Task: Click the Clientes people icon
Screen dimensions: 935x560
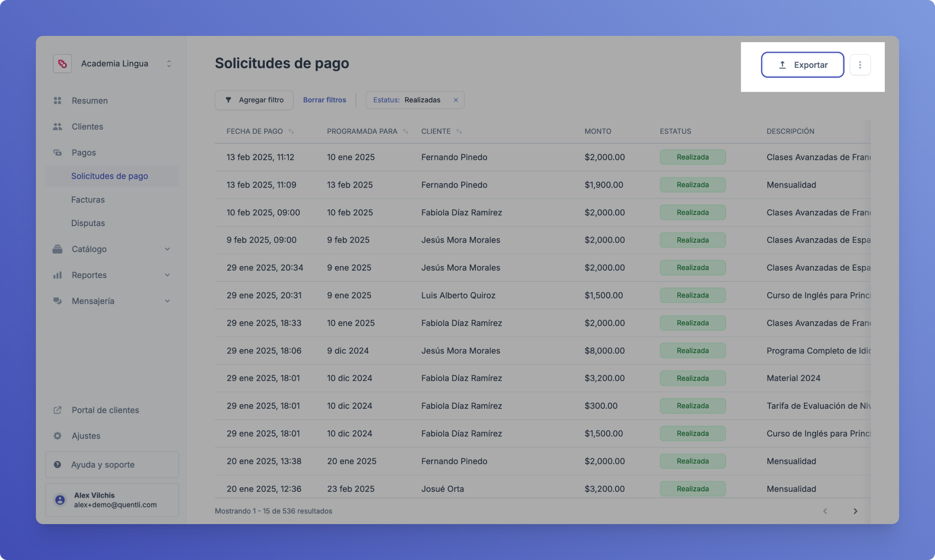Action: pyautogui.click(x=57, y=127)
